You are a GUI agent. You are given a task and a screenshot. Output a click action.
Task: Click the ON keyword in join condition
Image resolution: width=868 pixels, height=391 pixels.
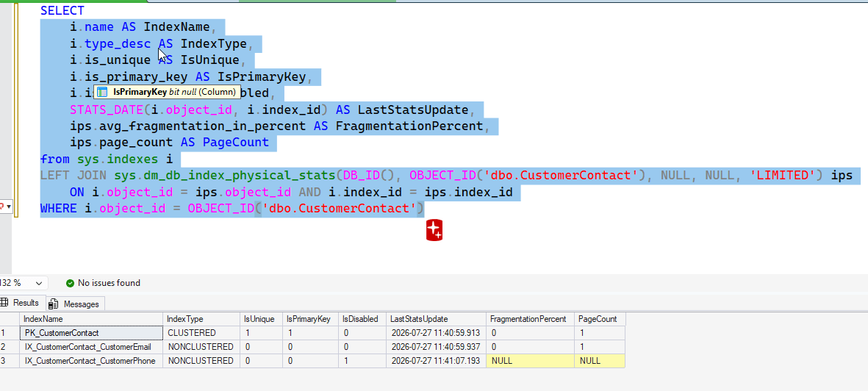pyautogui.click(x=77, y=193)
